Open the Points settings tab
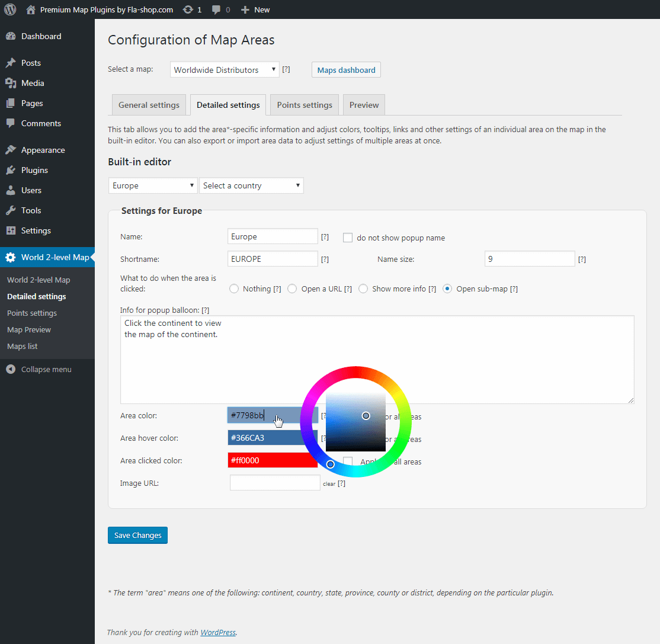660x644 pixels. [x=305, y=105]
